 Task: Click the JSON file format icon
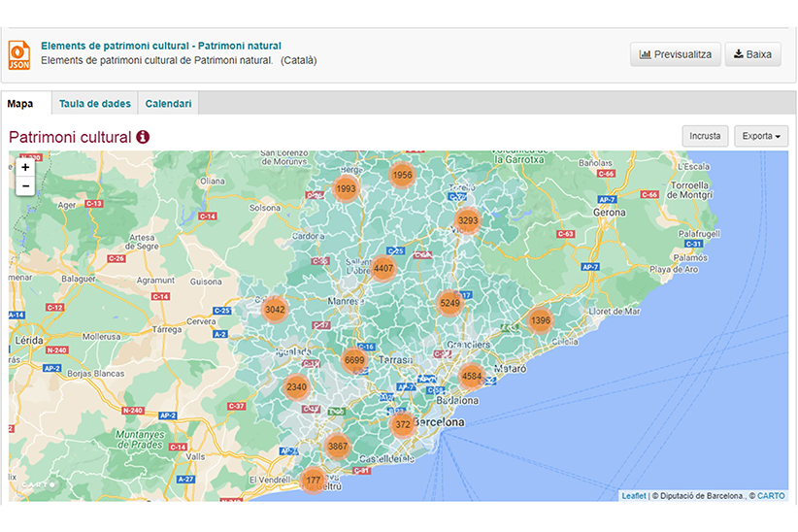click(19, 55)
